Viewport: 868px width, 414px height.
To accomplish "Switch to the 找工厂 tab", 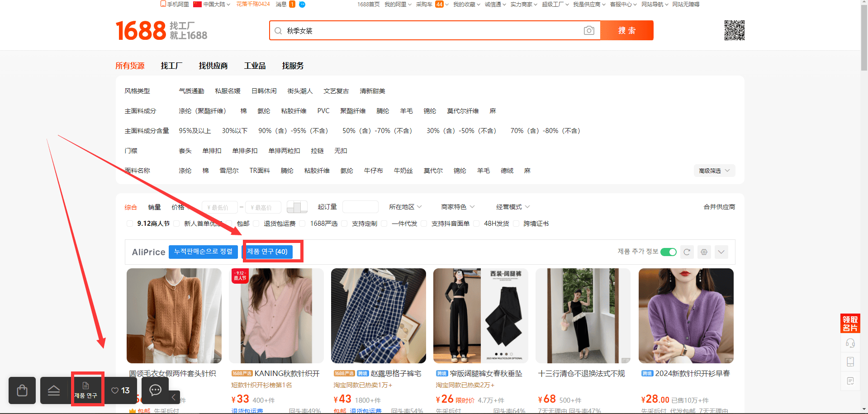I will coord(171,66).
